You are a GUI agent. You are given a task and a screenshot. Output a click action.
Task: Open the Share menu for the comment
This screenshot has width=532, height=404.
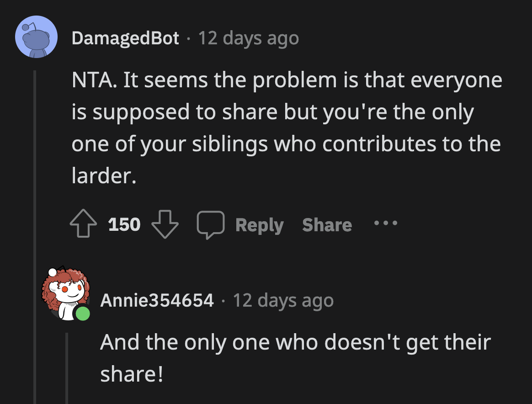click(327, 224)
